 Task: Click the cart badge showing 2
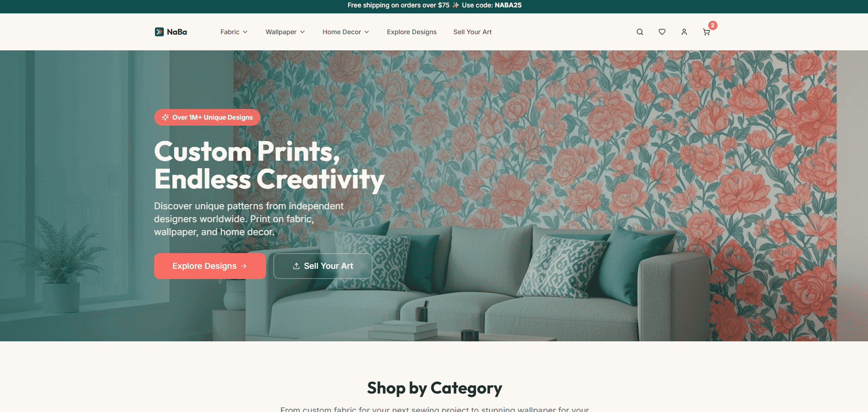(x=712, y=25)
